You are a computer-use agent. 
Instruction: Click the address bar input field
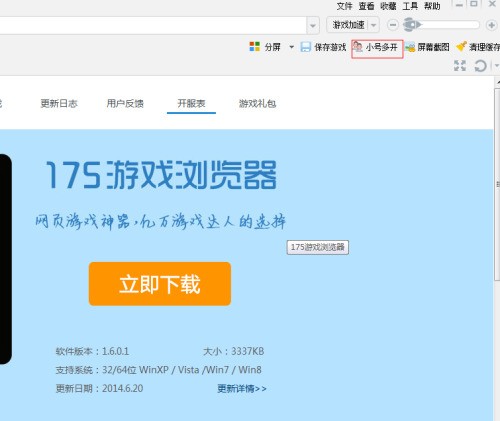pos(153,25)
